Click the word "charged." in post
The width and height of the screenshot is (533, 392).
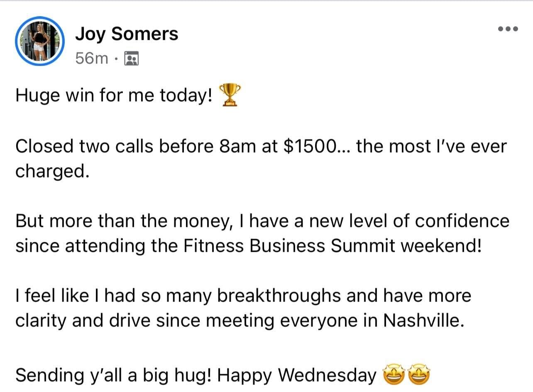[52, 172]
